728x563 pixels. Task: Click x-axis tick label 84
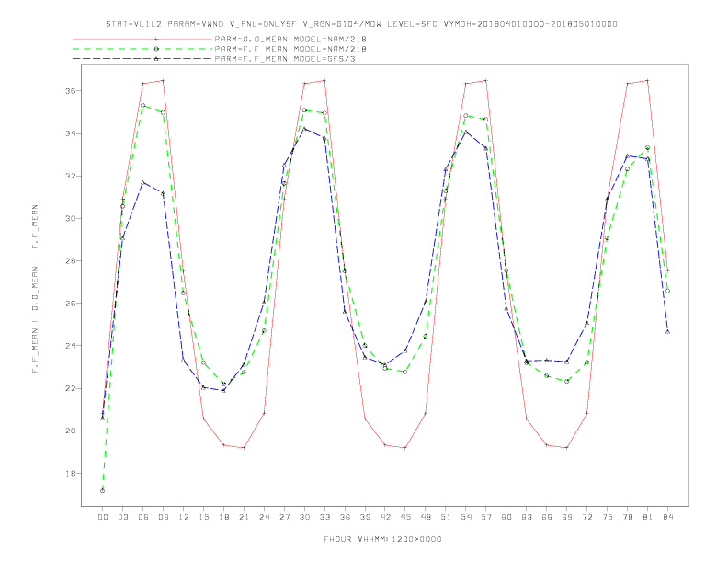(x=668, y=517)
